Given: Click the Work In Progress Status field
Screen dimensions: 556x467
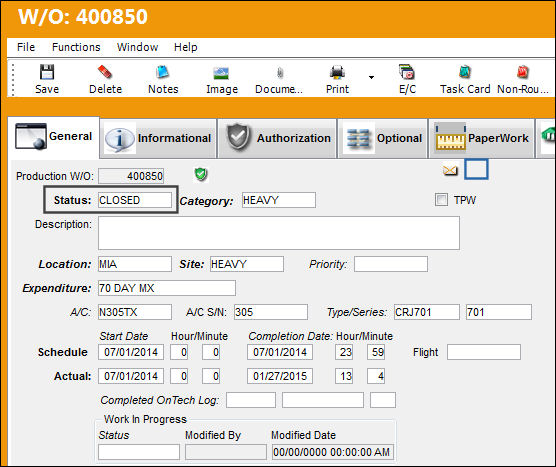Looking at the screenshot, I should coord(139,452).
